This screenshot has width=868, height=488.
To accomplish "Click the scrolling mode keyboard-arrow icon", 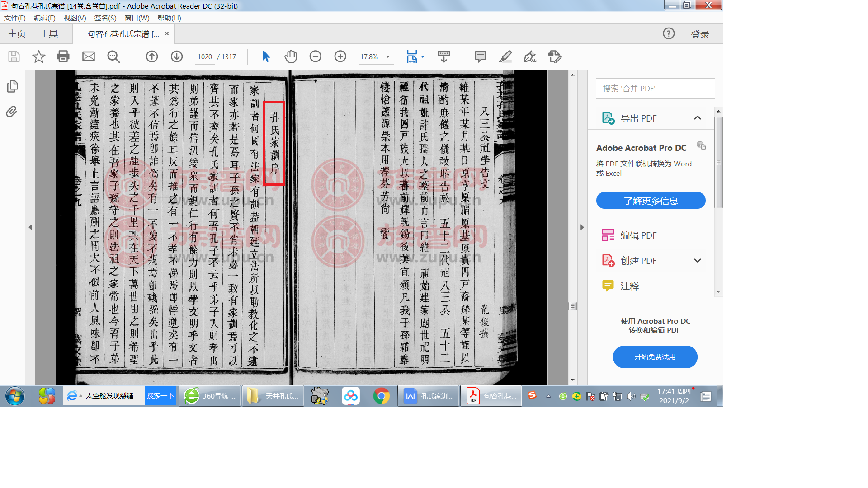I will [444, 56].
